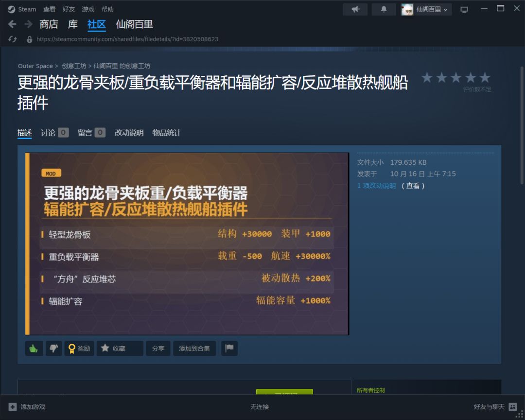Open the 游戏 menu

(x=88, y=9)
